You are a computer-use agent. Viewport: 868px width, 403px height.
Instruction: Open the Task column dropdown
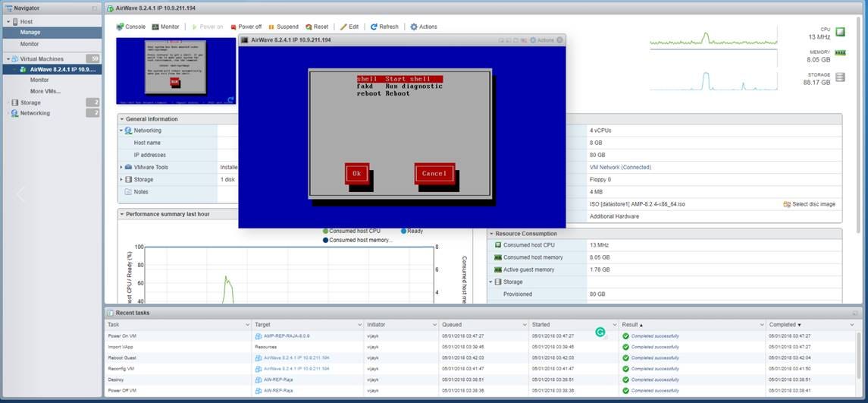pyautogui.click(x=247, y=325)
